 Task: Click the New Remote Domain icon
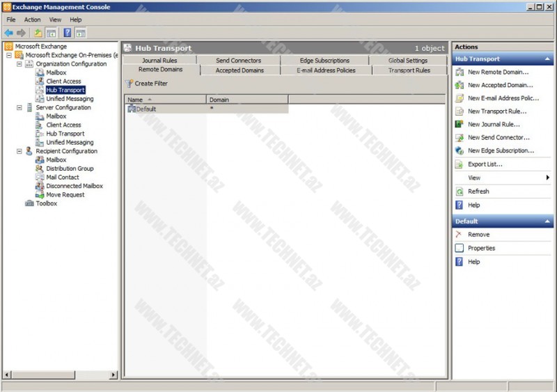[x=460, y=72]
